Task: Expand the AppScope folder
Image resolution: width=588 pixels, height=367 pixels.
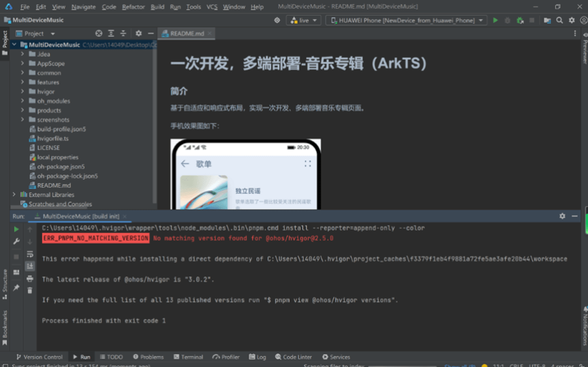Action: click(23, 64)
